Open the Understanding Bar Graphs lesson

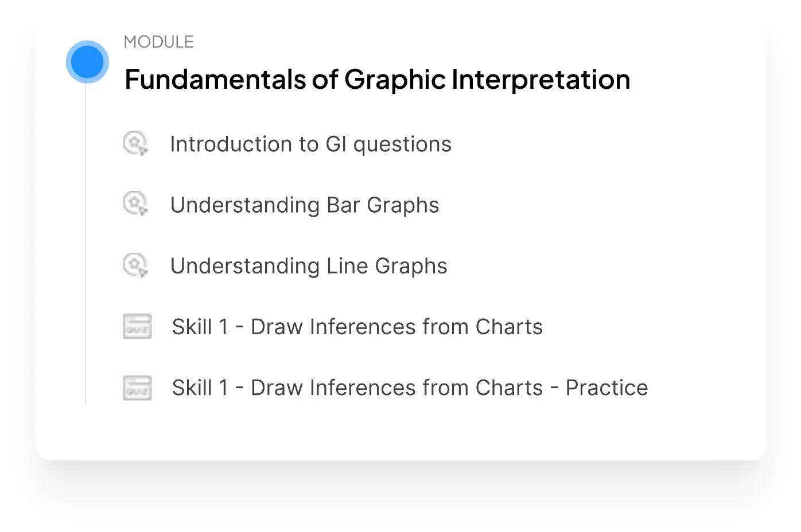coord(305,205)
